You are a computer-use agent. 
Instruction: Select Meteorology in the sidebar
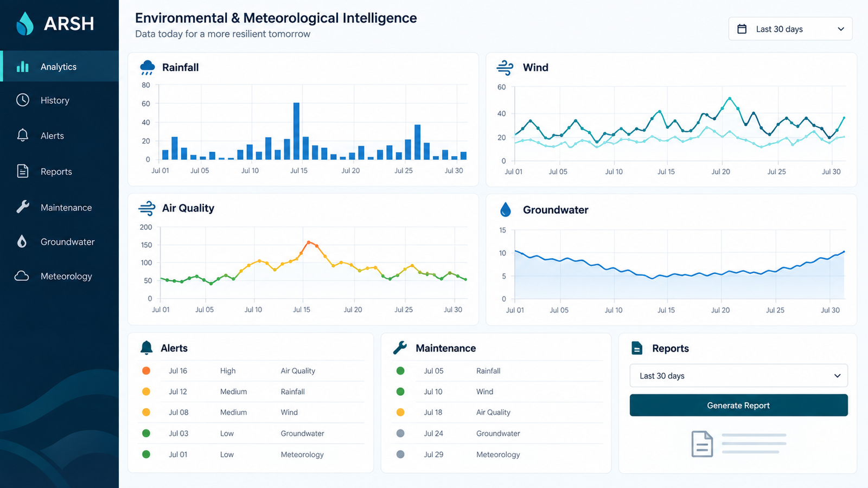(x=60, y=276)
